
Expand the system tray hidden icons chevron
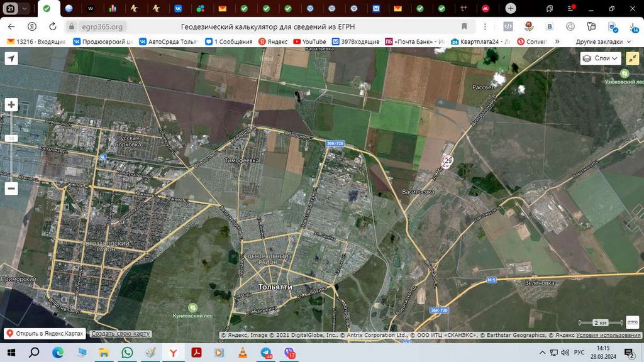542,353
